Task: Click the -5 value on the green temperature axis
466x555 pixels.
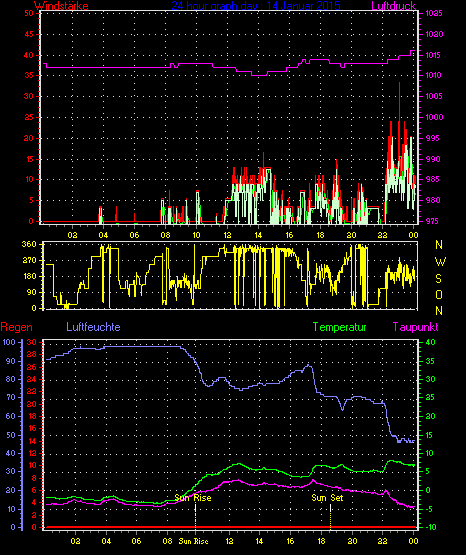Action: point(428,509)
